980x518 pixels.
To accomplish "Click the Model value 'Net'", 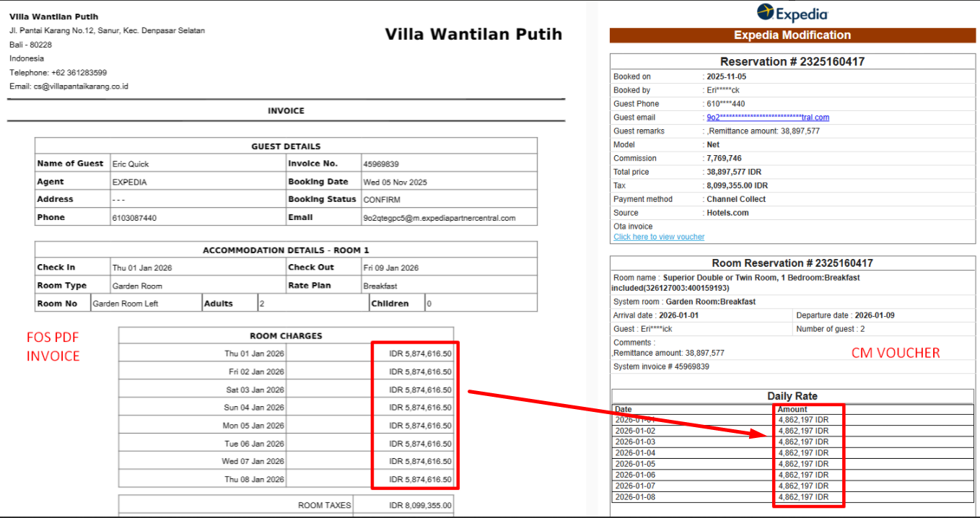I will [x=713, y=145].
